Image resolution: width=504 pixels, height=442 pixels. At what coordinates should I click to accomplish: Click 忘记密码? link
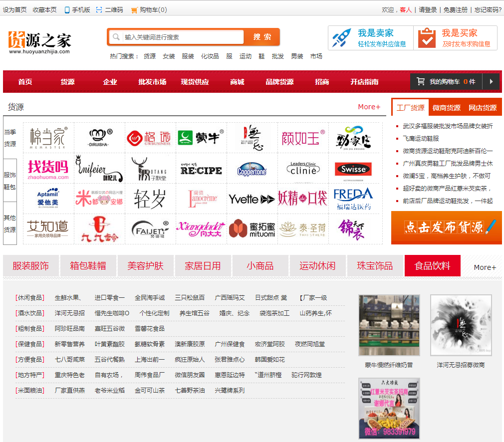pos(488,10)
